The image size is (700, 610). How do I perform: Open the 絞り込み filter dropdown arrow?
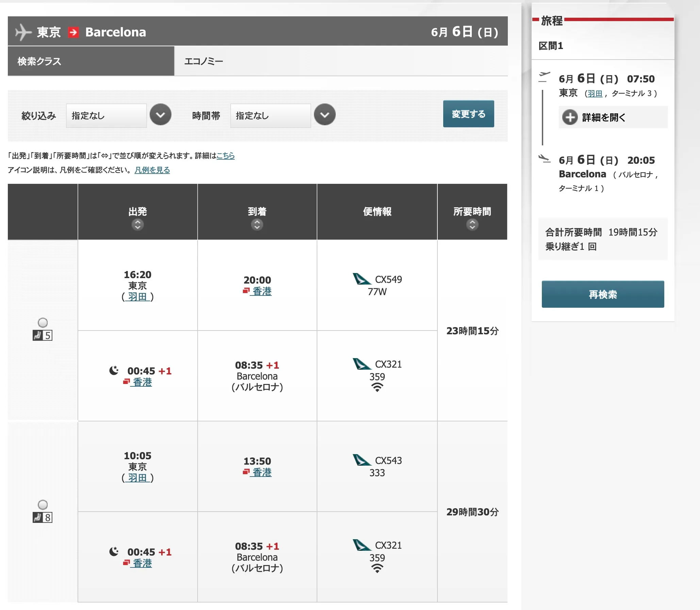(161, 115)
